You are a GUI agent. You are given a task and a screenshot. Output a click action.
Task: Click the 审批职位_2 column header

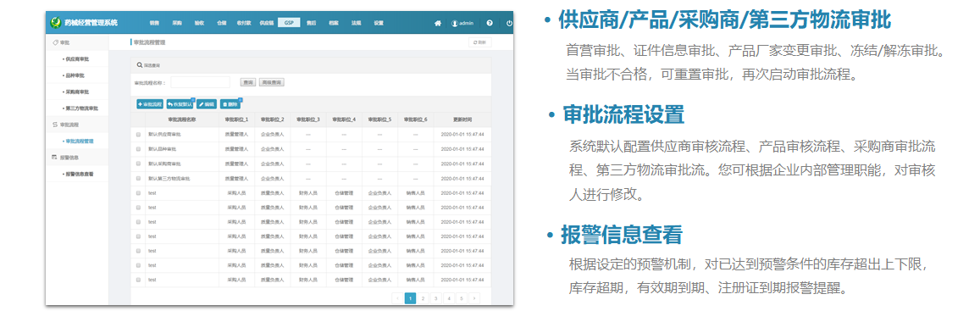click(x=273, y=119)
